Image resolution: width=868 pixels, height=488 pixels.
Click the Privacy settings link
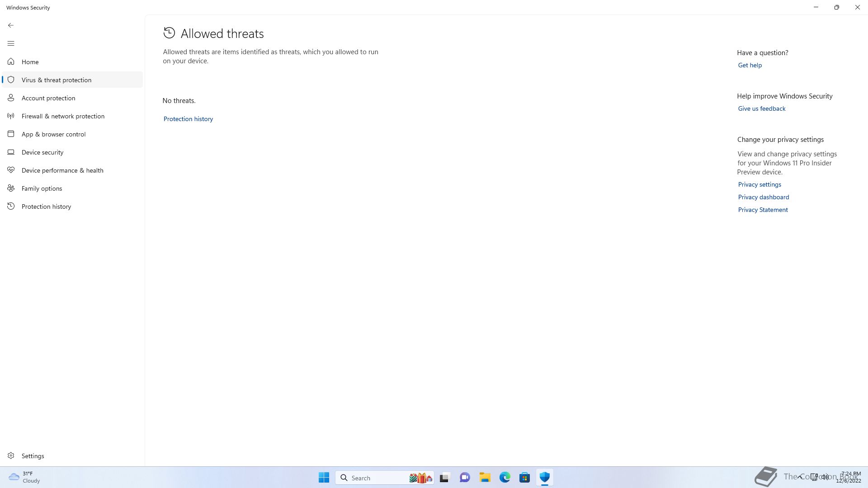pyautogui.click(x=759, y=184)
